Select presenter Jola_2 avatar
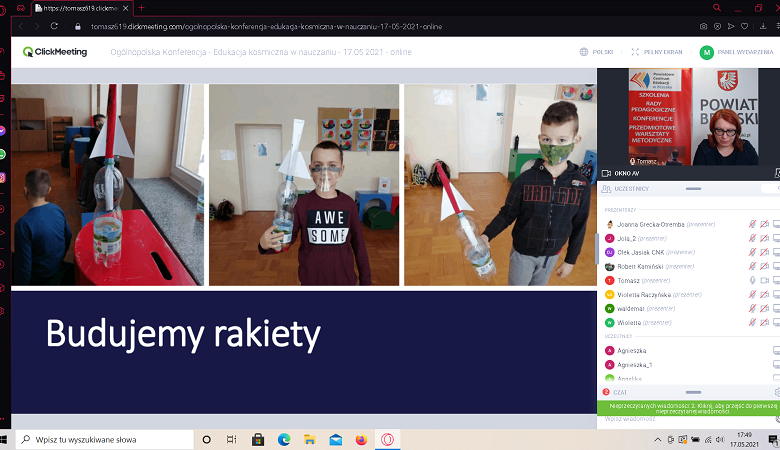 tap(609, 238)
